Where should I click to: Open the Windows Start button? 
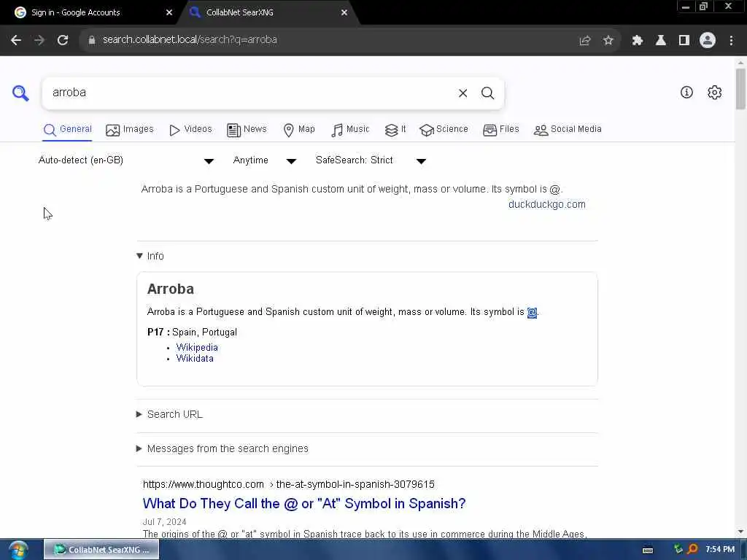coord(18,550)
